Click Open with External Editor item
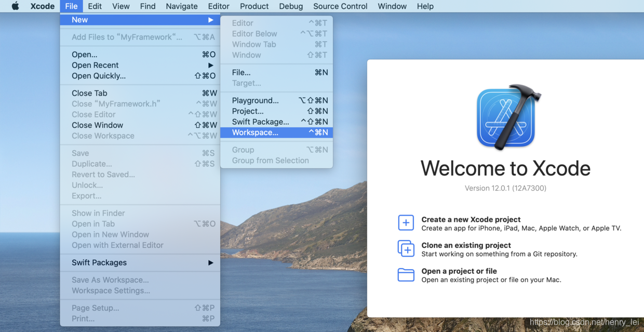644x332 pixels. [x=140, y=245]
